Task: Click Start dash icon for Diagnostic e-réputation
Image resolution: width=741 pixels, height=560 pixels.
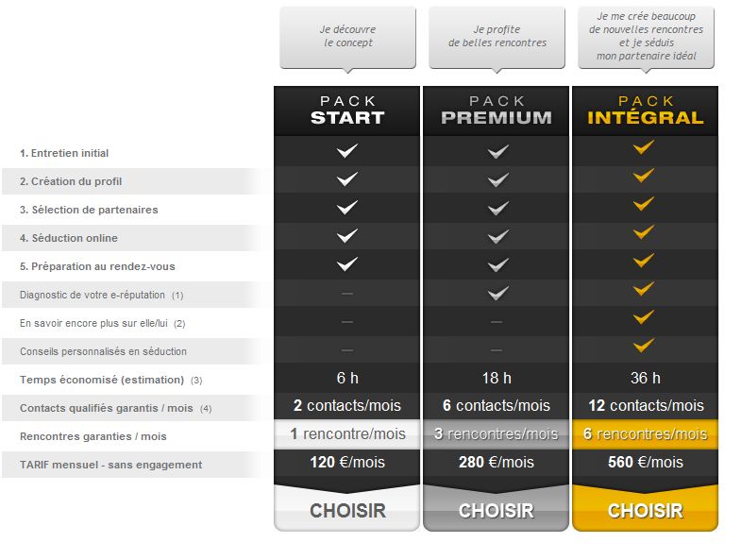Action: [346, 294]
